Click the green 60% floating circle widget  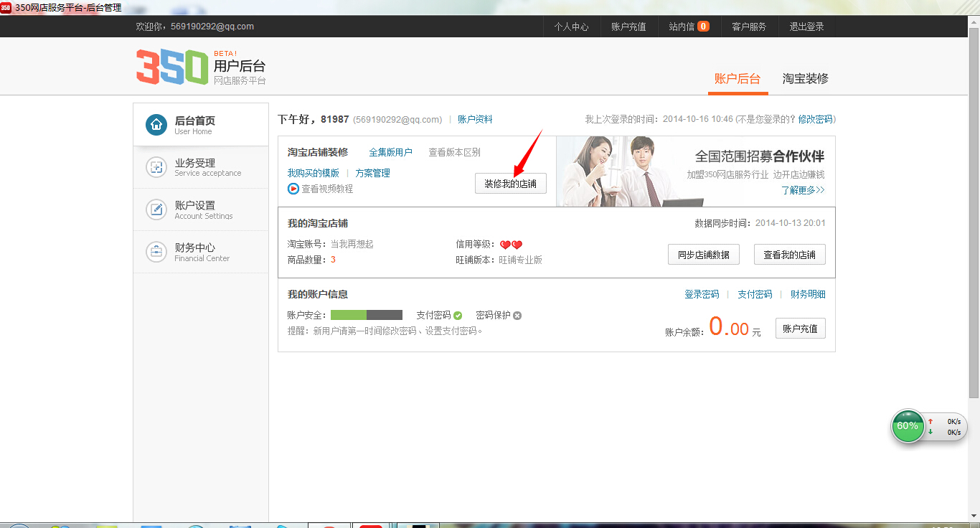[x=908, y=426]
